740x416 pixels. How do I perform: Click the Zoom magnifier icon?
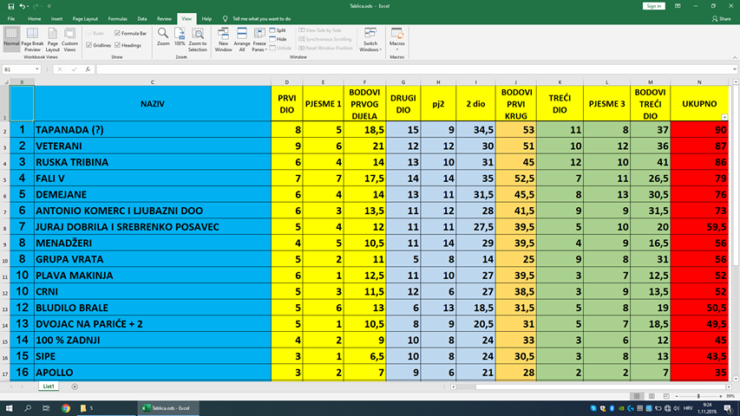[163, 38]
